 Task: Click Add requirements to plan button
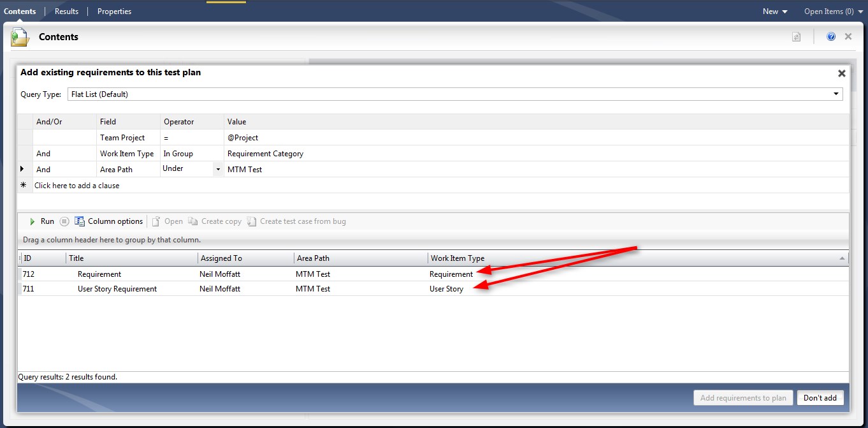pos(743,398)
